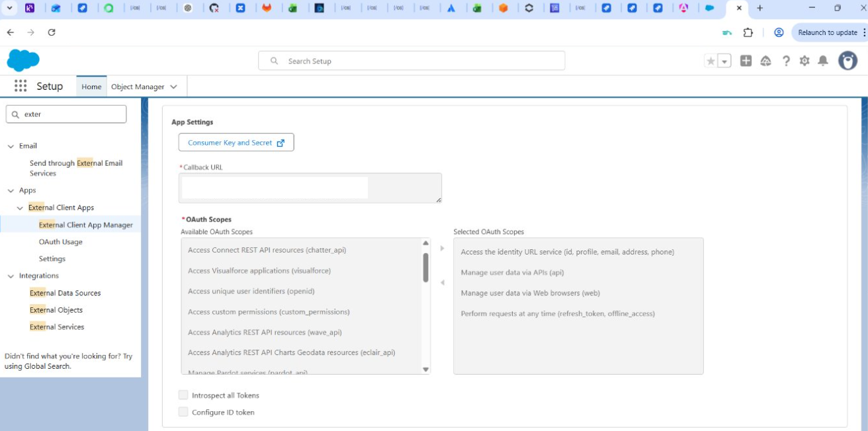This screenshot has width=868, height=431.
Task: Open the Favorites star icon
Action: (711, 61)
